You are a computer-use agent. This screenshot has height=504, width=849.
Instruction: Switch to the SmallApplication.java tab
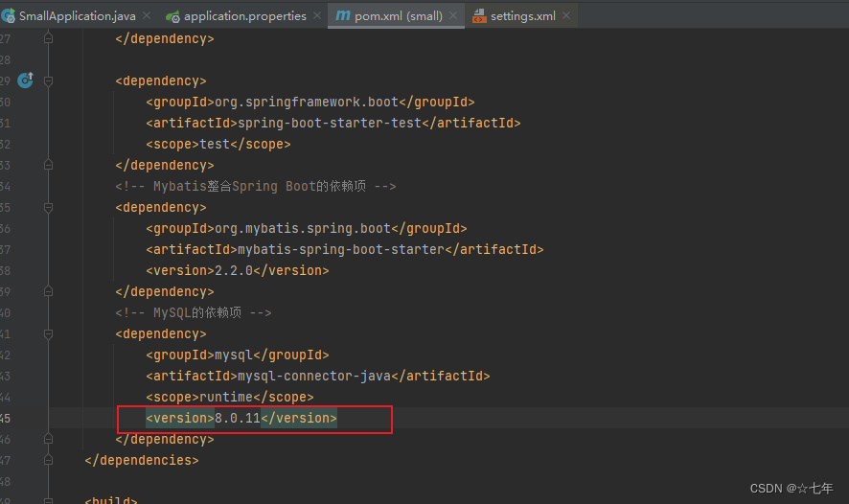click(x=77, y=16)
